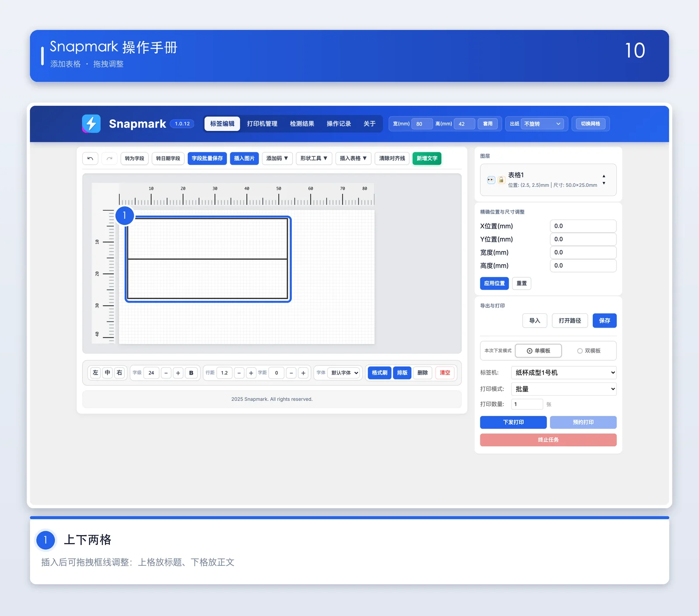Open the 标签机 dropdown 纸杯成型1号机

pyautogui.click(x=564, y=372)
